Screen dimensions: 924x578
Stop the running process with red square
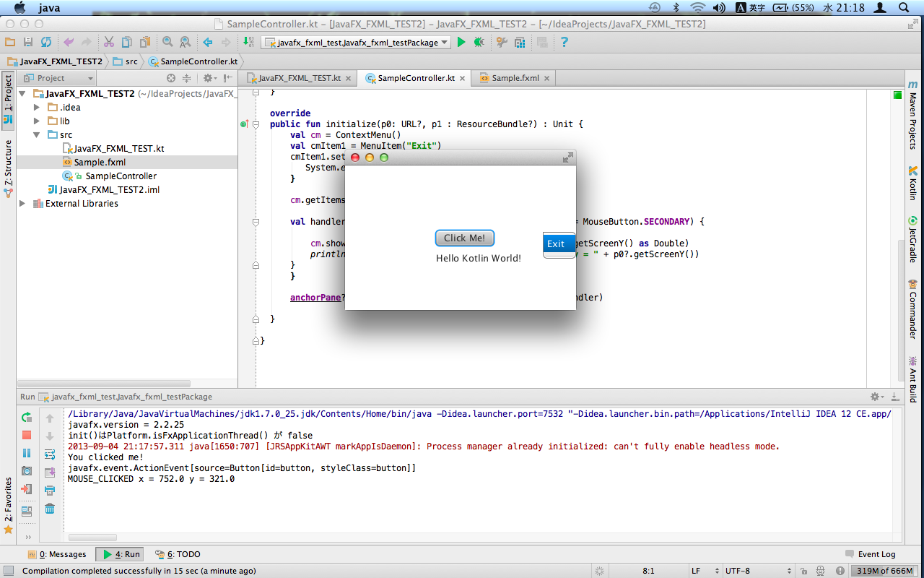pyautogui.click(x=27, y=435)
